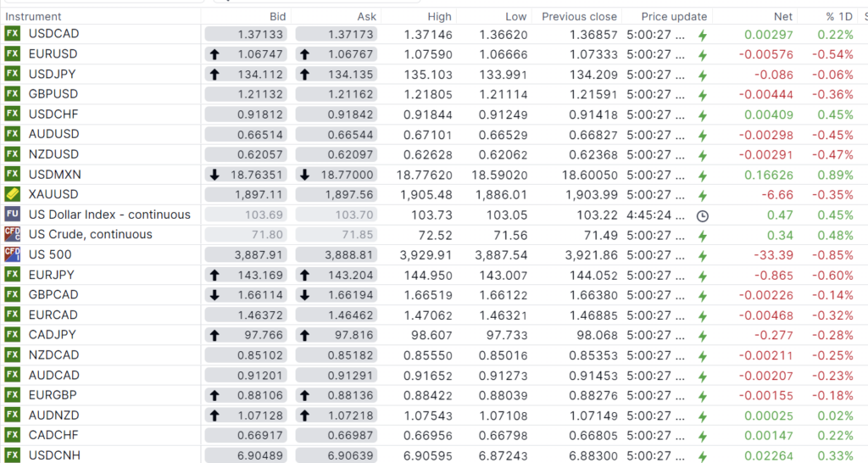The height and width of the screenshot is (463, 868).
Task: Click the lightning bolt icon in USDCNH row
Action: 702,456
